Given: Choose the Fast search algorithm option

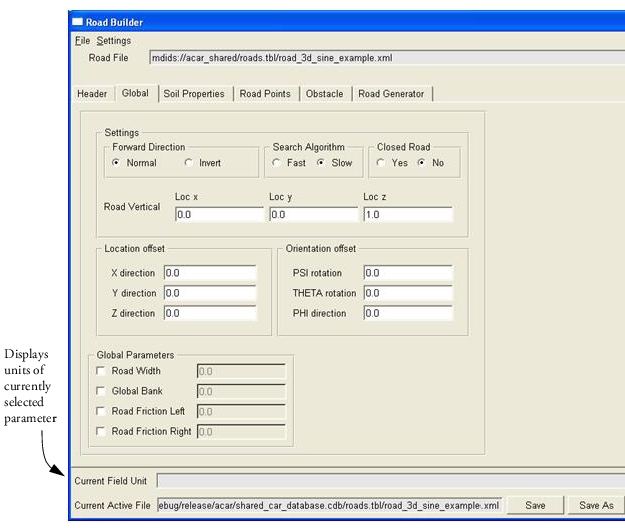Looking at the screenshot, I should 276,163.
